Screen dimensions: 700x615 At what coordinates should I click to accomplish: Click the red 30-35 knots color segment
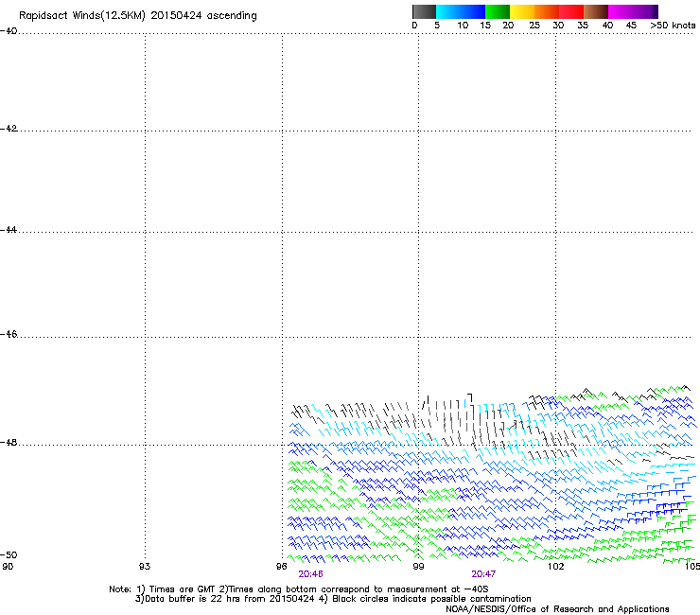(571, 11)
